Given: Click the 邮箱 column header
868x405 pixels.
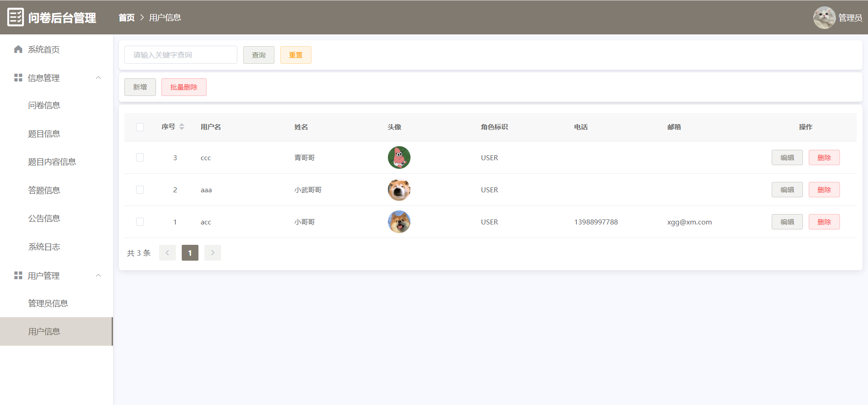Looking at the screenshot, I should click(674, 127).
